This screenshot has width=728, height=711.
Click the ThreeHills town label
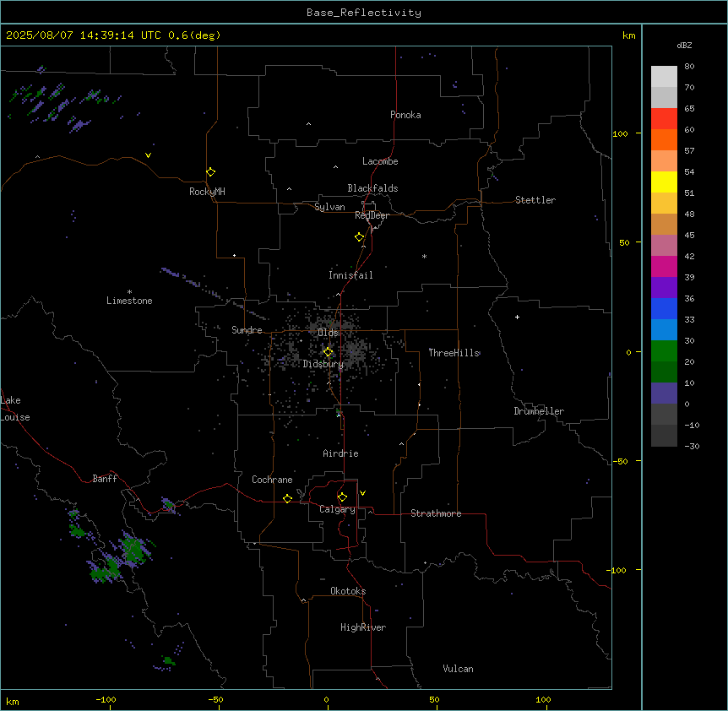454,353
